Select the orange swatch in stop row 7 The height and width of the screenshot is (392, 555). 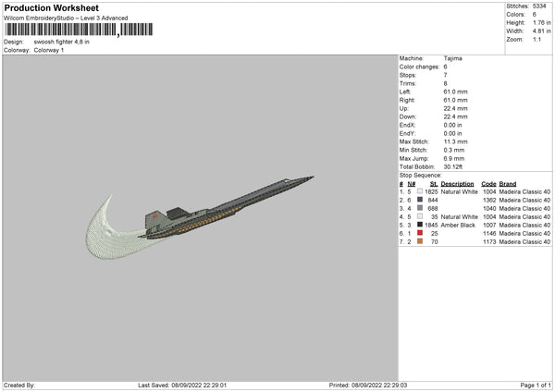(420, 241)
